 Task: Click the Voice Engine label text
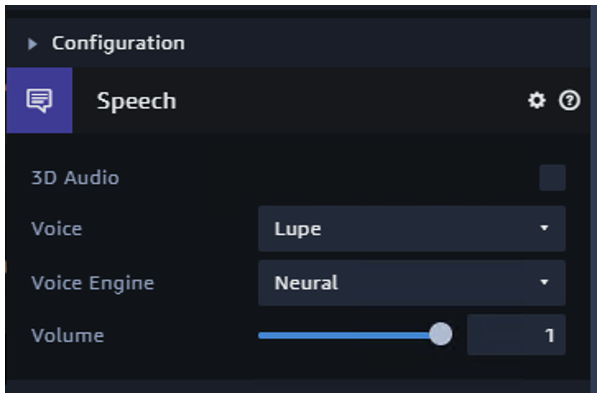[x=92, y=283]
